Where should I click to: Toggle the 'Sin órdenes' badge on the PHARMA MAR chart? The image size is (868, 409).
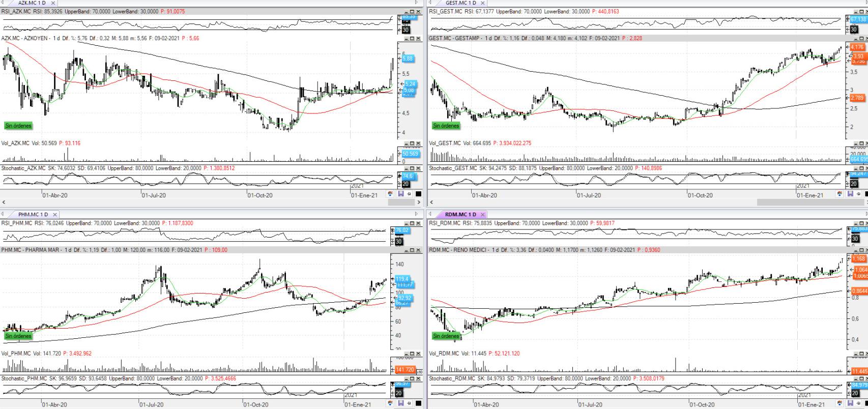coord(18,336)
